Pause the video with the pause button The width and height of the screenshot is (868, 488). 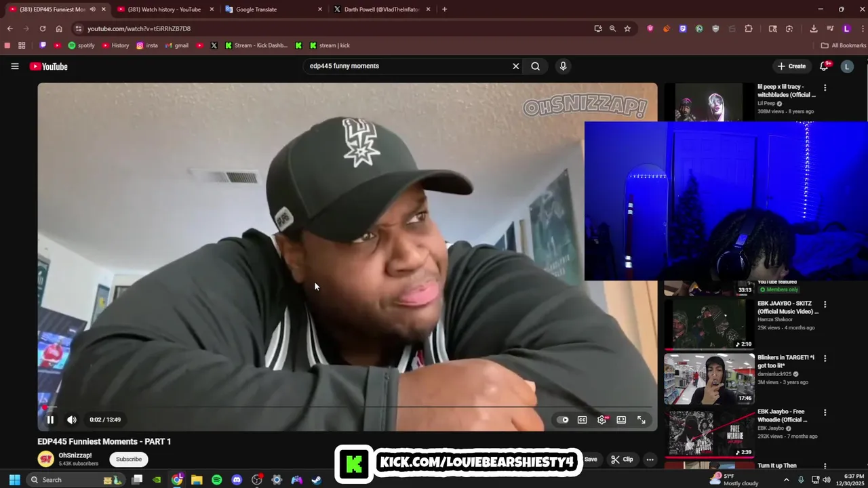coord(50,420)
